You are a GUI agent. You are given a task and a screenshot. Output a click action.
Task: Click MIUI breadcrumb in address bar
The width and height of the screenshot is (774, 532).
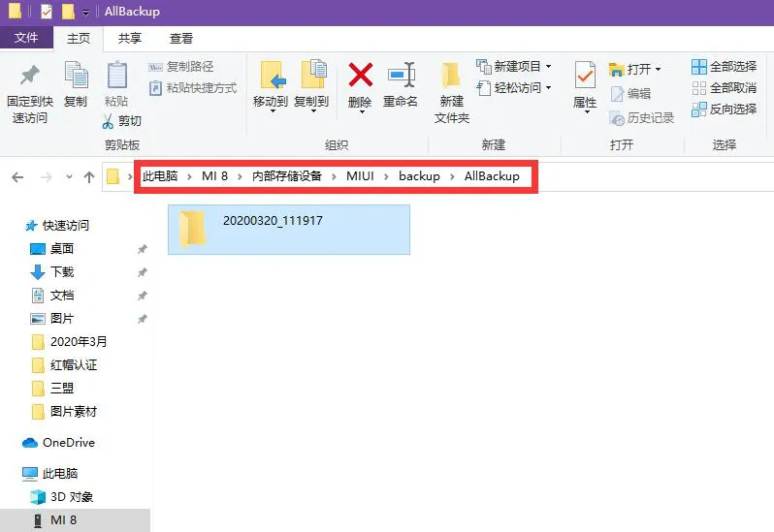coord(360,176)
